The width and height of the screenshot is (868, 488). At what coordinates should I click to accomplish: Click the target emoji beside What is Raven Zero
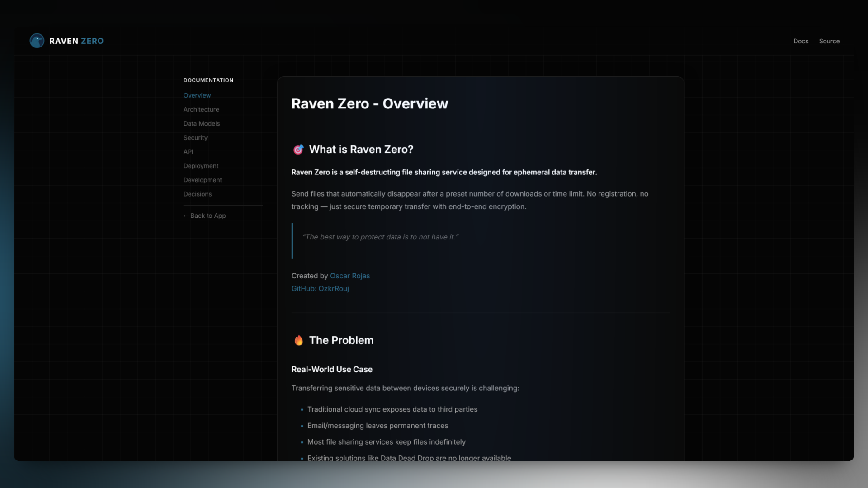click(x=298, y=150)
